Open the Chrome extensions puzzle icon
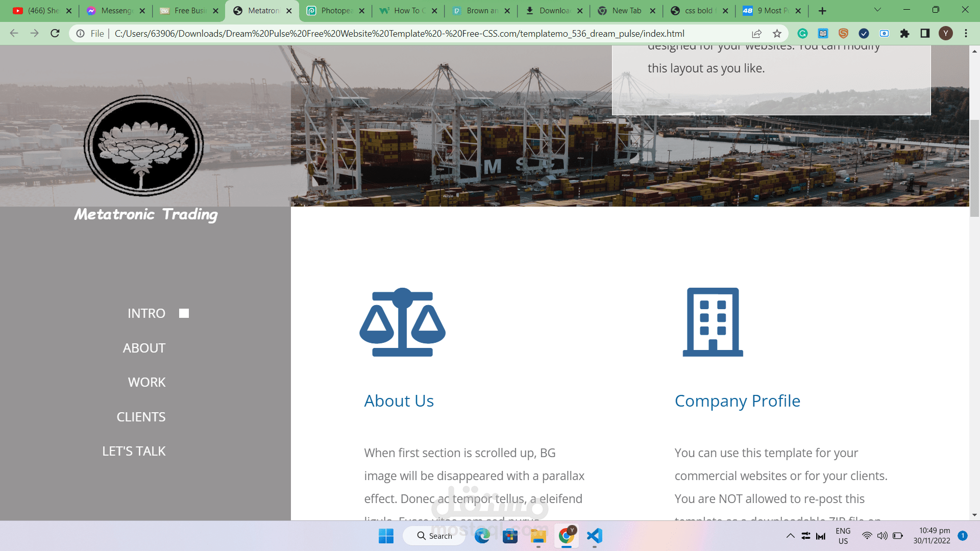980x551 pixels. click(x=904, y=34)
